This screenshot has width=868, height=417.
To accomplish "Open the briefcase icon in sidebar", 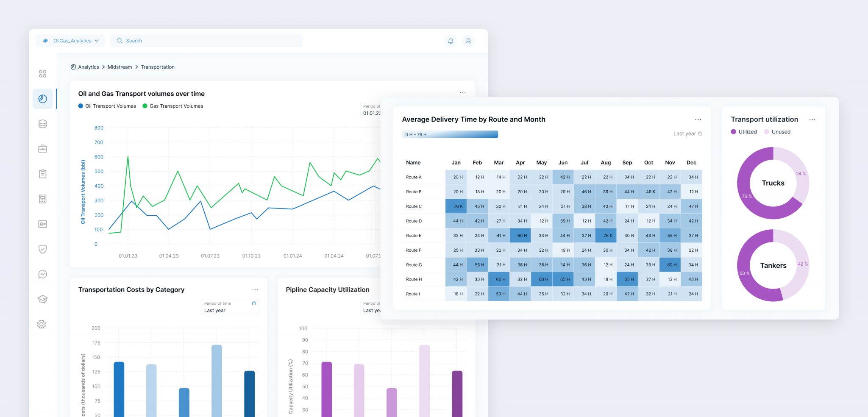I will 42,149.
